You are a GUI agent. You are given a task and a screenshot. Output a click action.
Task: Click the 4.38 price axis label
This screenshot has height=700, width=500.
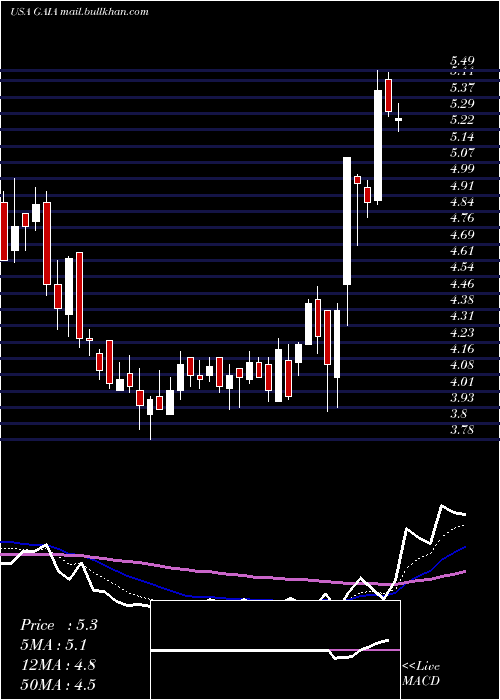pos(462,300)
